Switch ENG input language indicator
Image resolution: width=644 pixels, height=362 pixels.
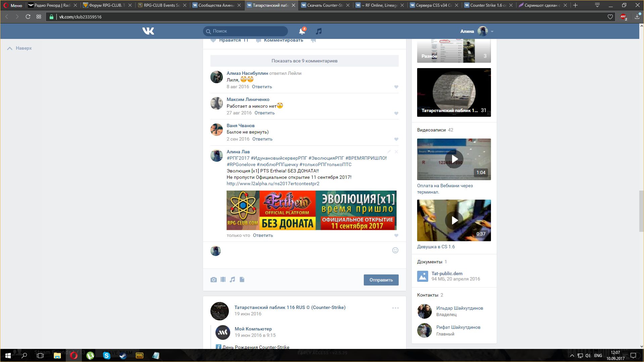point(598,355)
